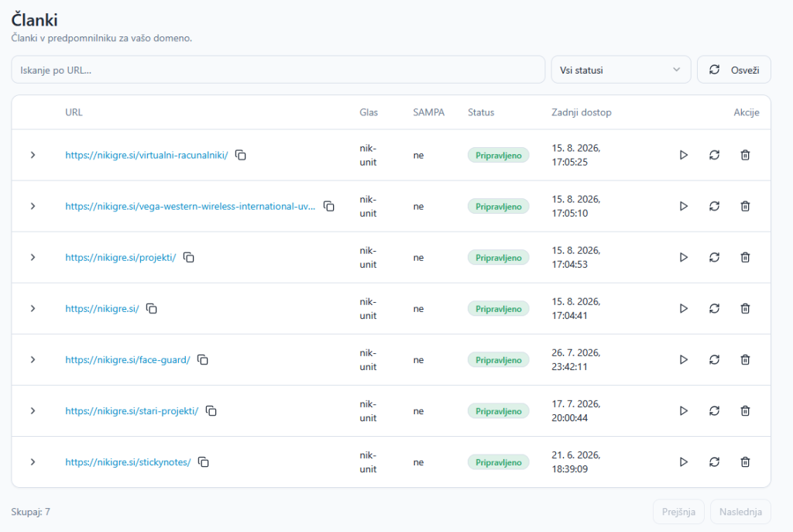Click the Akcije column header

tap(747, 112)
